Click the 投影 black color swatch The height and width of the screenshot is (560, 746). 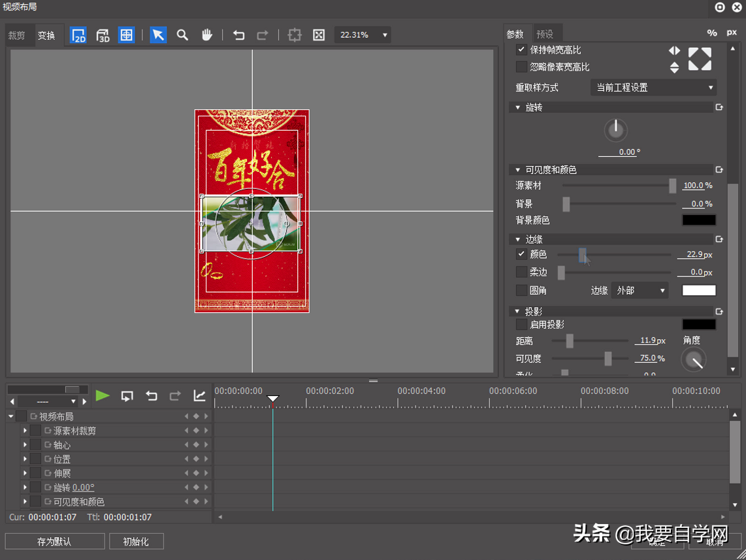[699, 325]
